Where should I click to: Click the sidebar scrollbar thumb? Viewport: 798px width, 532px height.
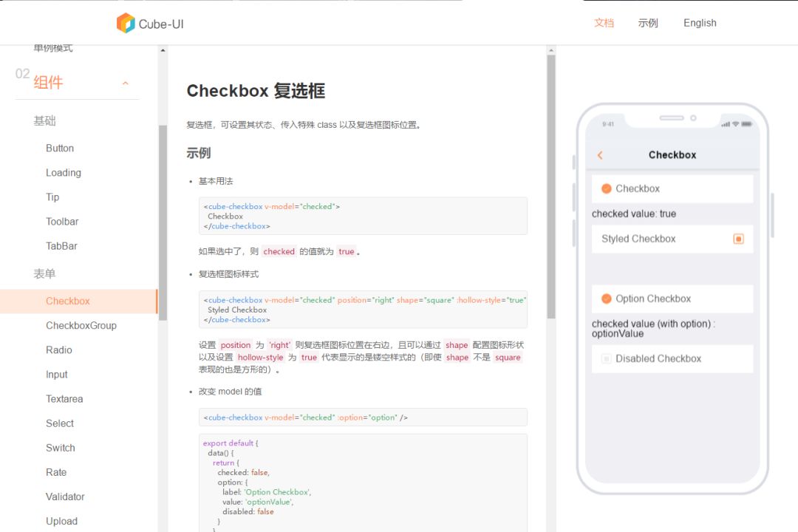(163, 222)
